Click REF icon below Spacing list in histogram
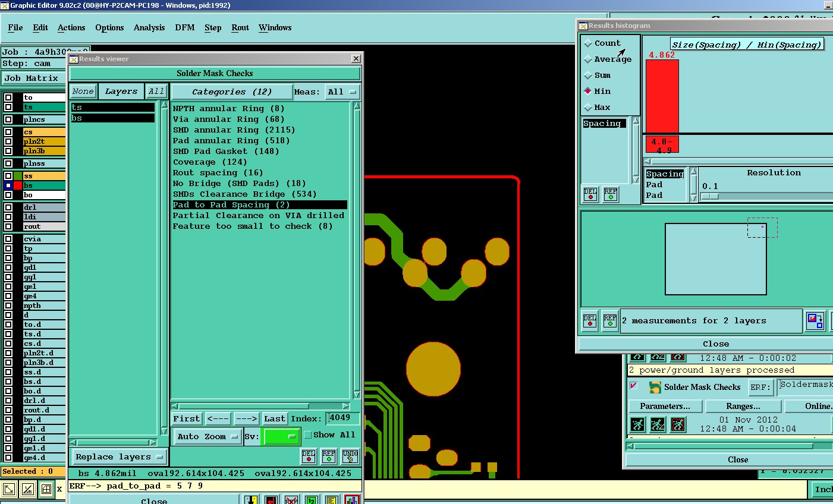The width and height of the screenshot is (833, 504). pos(611,194)
